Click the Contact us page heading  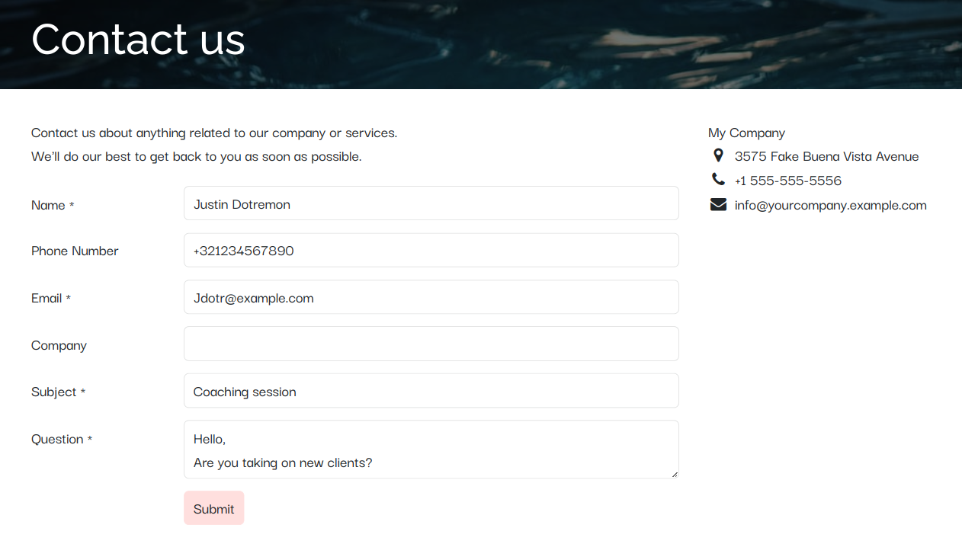tap(138, 39)
